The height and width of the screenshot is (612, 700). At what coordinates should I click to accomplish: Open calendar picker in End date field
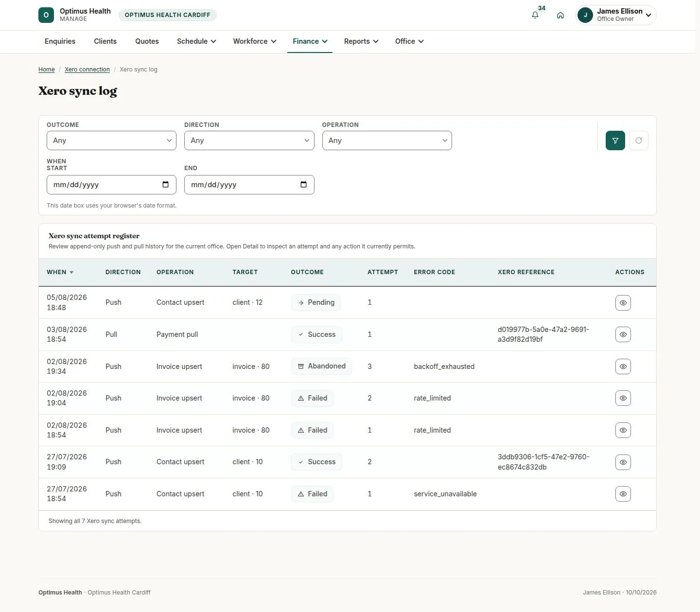[303, 184]
